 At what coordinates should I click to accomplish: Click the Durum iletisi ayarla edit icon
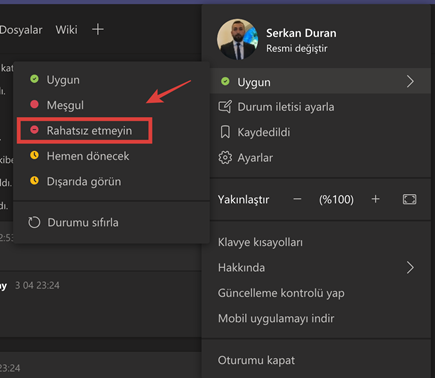[x=225, y=107]
